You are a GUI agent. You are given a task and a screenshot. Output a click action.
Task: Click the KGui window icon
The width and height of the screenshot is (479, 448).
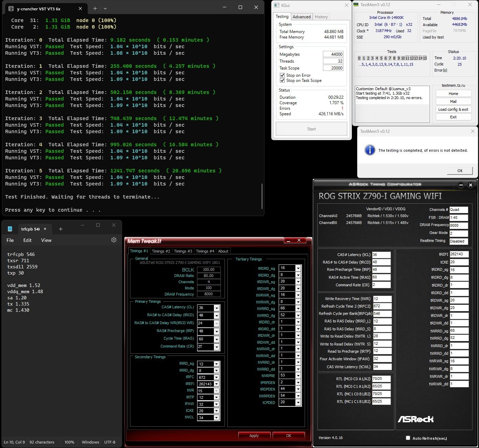coord(276,5)
